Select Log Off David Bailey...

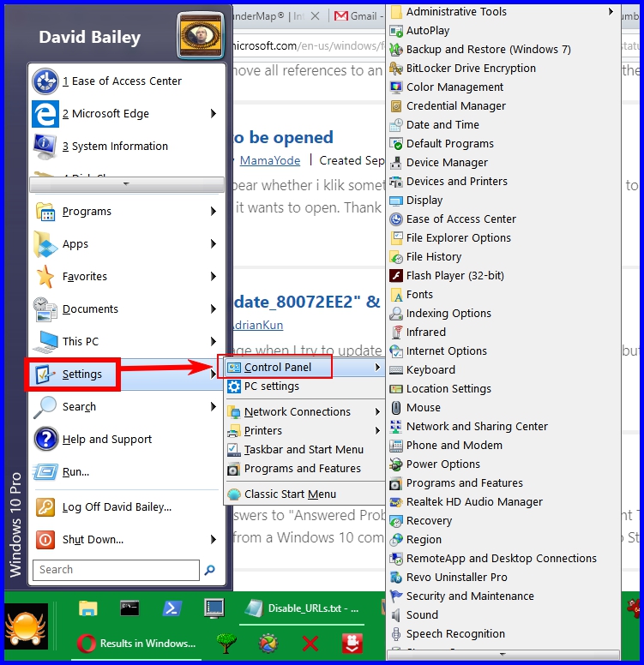click(127, 507)
